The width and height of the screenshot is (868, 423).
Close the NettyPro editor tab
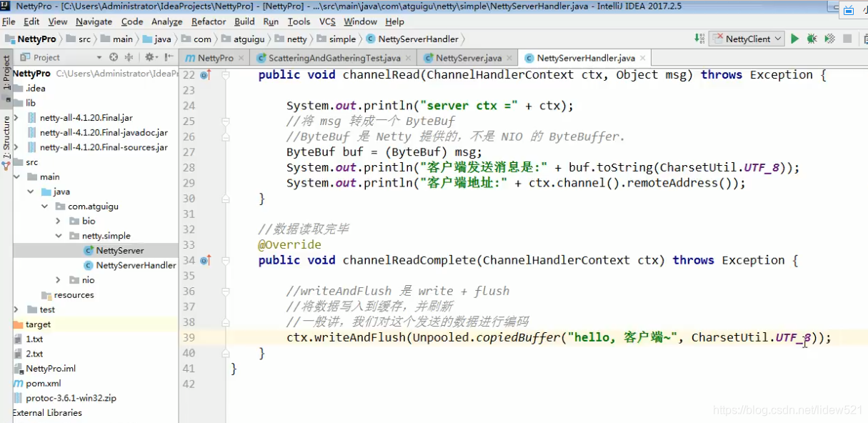240,58
